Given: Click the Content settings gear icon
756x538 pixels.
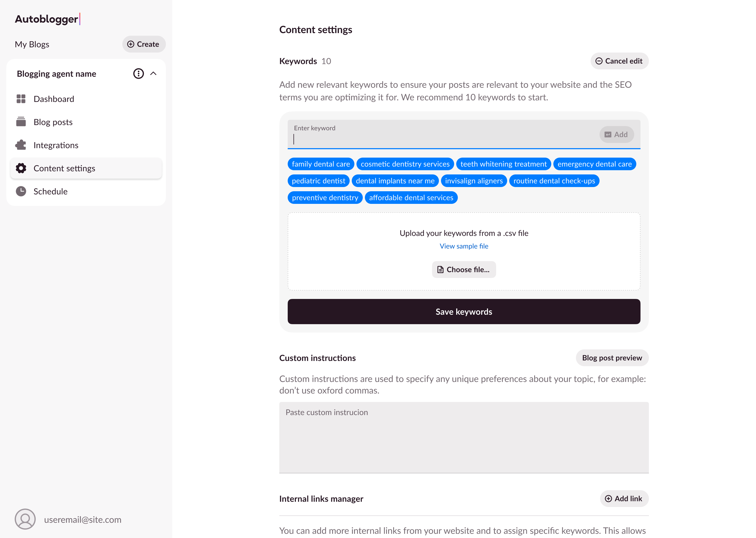Looking at the screenshot, I should (x=21, y=168).
